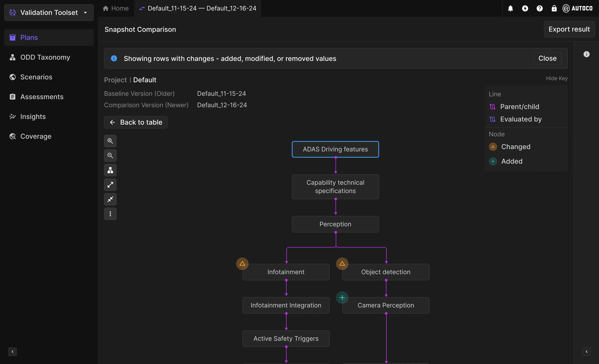Click the lock icon in top bar
Screen dimensions: 599x364
click(x=554, y=9)
